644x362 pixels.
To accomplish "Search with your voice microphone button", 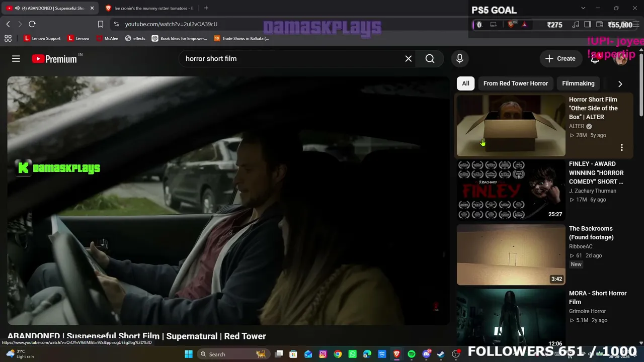I will point(459,59).
